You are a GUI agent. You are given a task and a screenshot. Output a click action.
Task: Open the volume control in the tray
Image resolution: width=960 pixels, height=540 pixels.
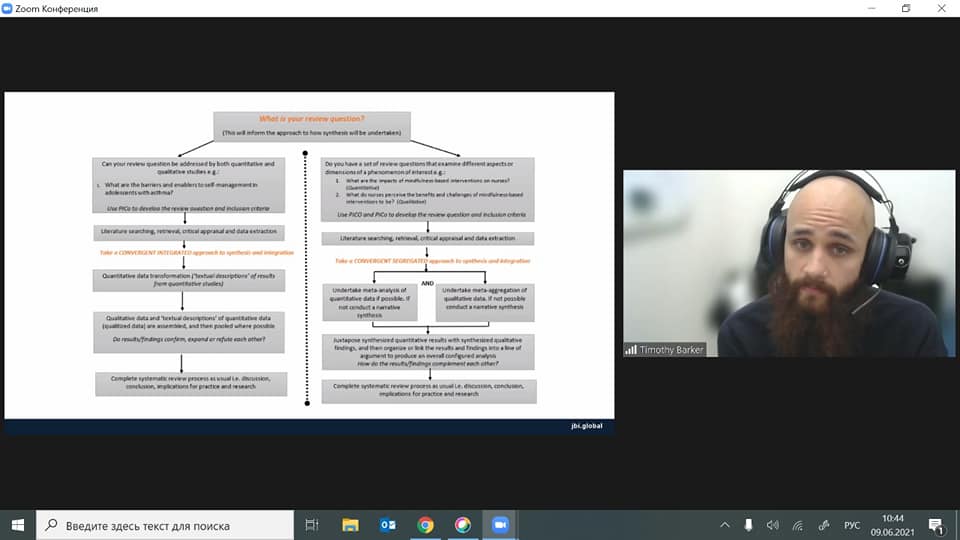pos(773,525)
